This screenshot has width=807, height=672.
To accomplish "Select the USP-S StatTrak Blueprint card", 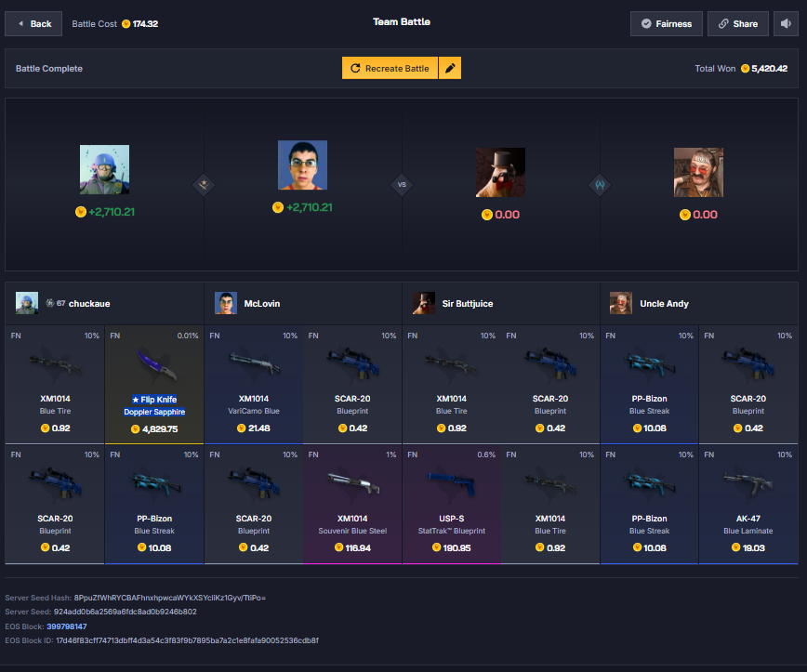I will [451, 505].
